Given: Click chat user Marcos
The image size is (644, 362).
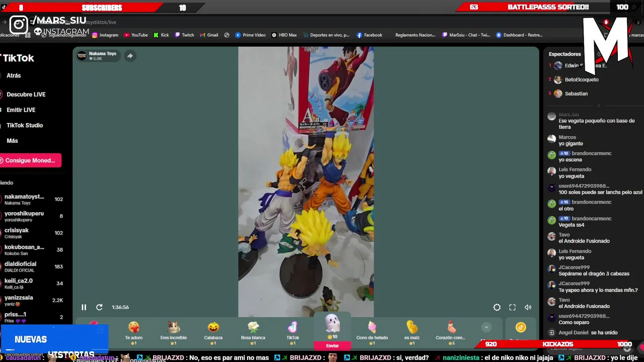Looking at the screenshot, I should pos(567,137).
